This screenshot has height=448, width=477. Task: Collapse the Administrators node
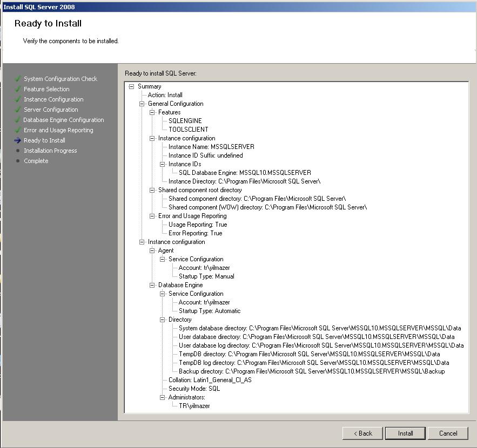point(163,398)
